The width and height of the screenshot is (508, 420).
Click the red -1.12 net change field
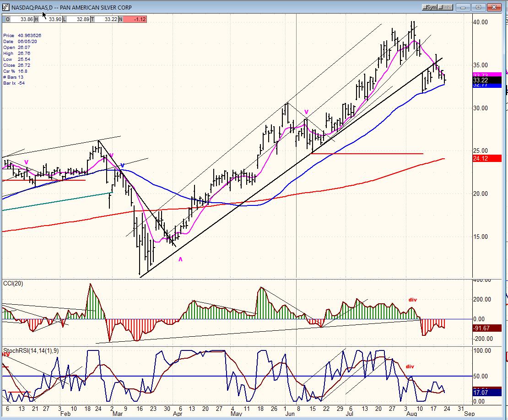[135, 19]
